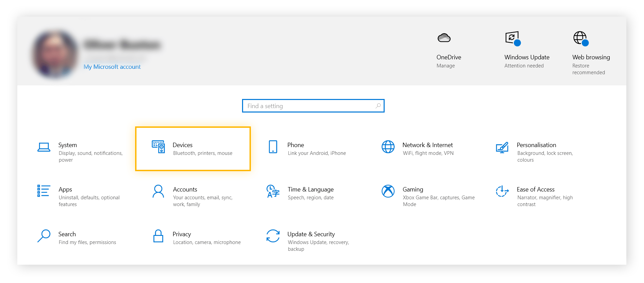Click the Network & Internet globe icon

[x=388, y=147]
